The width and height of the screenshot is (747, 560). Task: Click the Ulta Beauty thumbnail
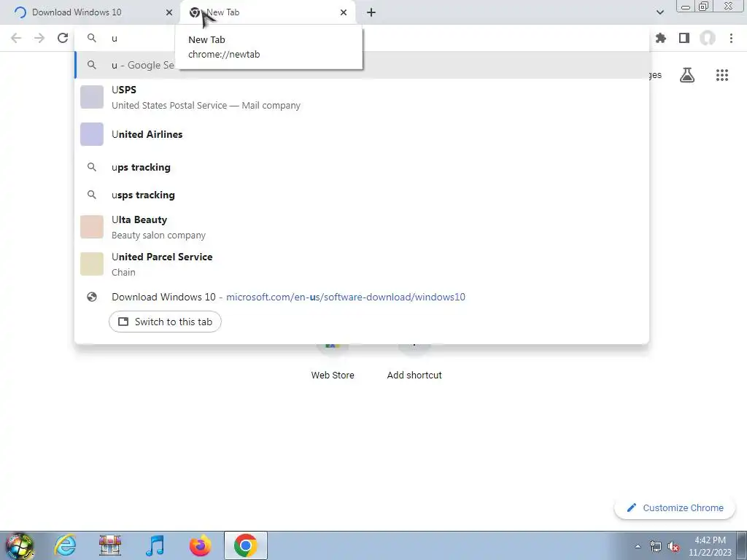click(92, 227)
